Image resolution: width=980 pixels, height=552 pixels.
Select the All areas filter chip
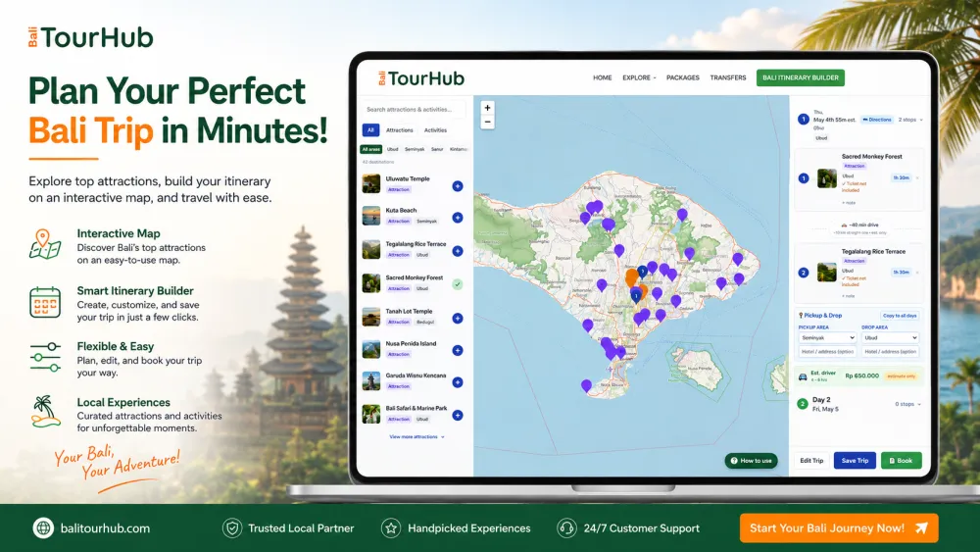coord(371,149)
